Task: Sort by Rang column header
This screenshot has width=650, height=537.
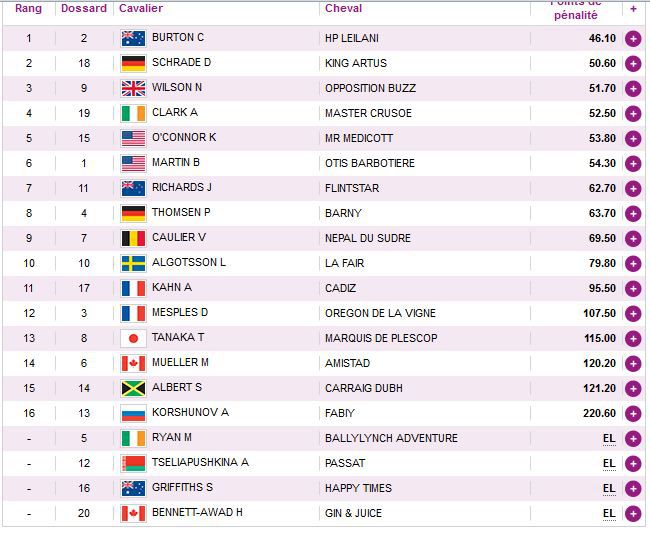Action: pos(28,9)
